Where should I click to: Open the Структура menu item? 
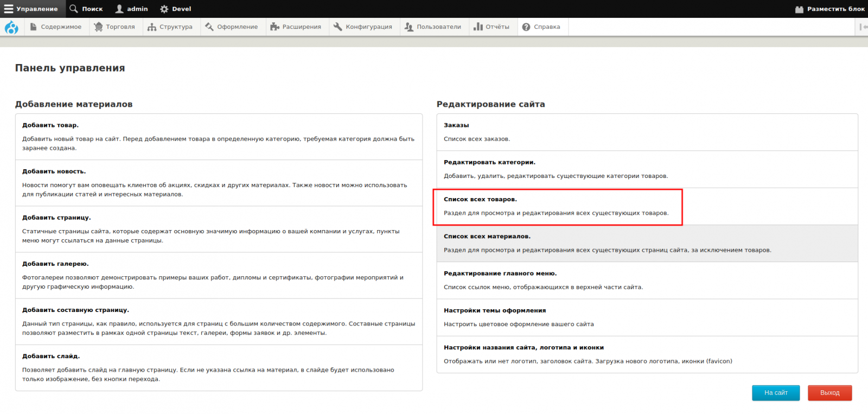[170, 27]
